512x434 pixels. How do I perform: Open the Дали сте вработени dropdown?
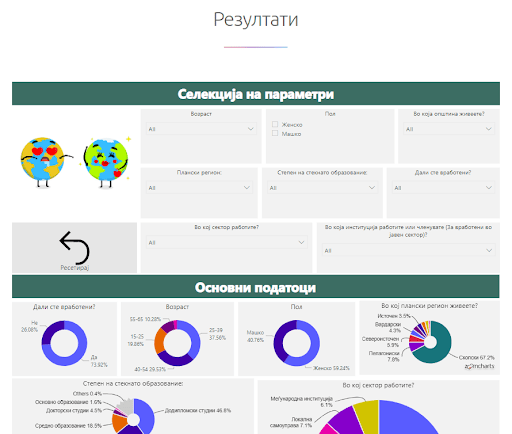pyautogui.click(x=443, y=188)
